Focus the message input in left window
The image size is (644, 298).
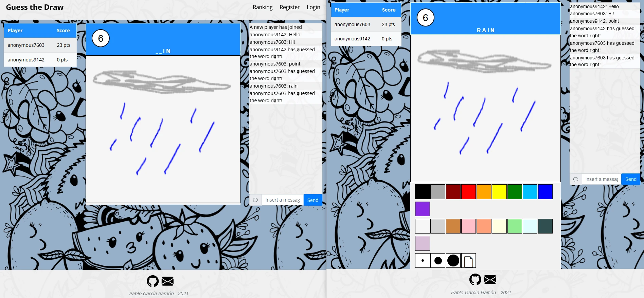pos(283,200)
